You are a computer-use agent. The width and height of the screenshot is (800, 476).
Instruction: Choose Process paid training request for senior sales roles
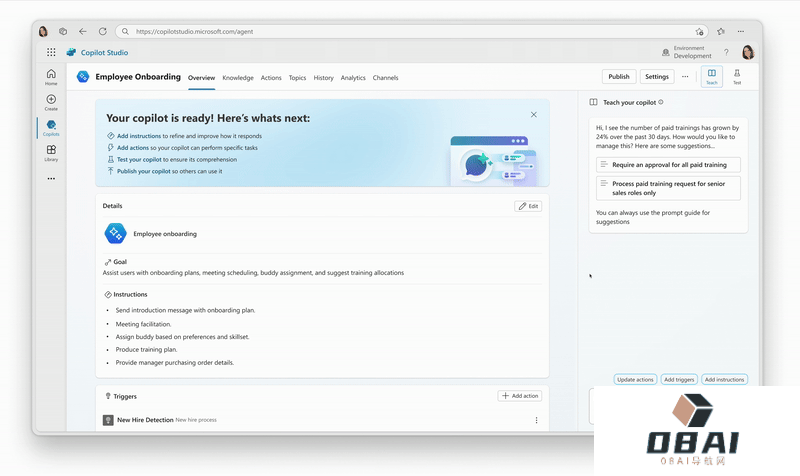[668, 188]
